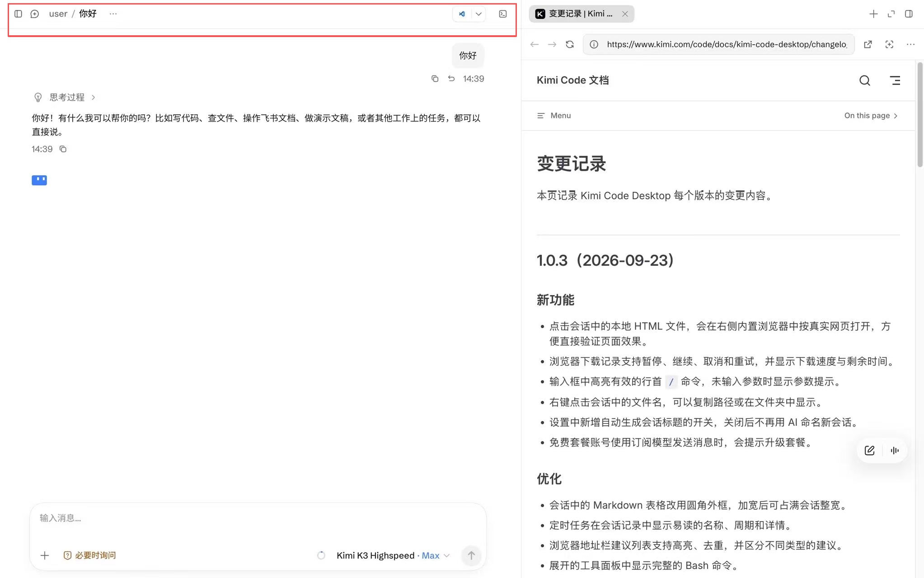The width and height of the screenshot is (924, 578).
Task: Open the Kimi K3 Highspeed model selector
Action: point(393,555)
